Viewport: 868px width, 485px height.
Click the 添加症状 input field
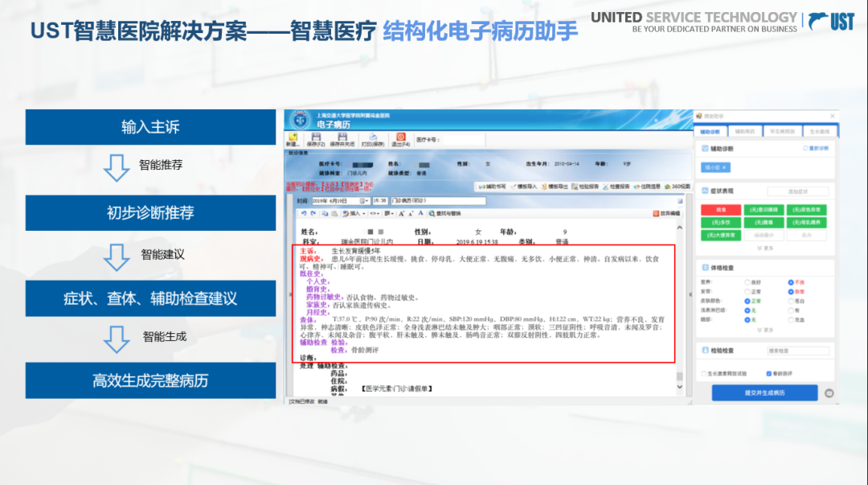(x=798, y=191)
